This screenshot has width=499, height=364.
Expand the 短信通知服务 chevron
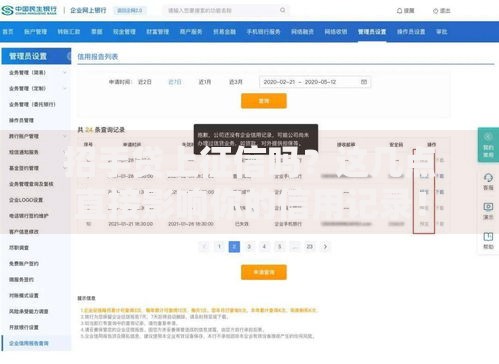(x=65, y=152)
